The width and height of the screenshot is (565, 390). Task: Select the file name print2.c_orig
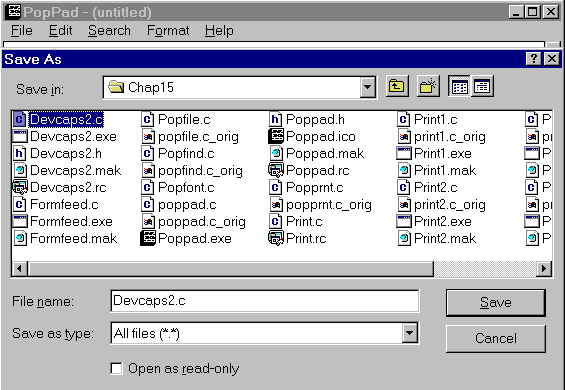coord(450,204)
